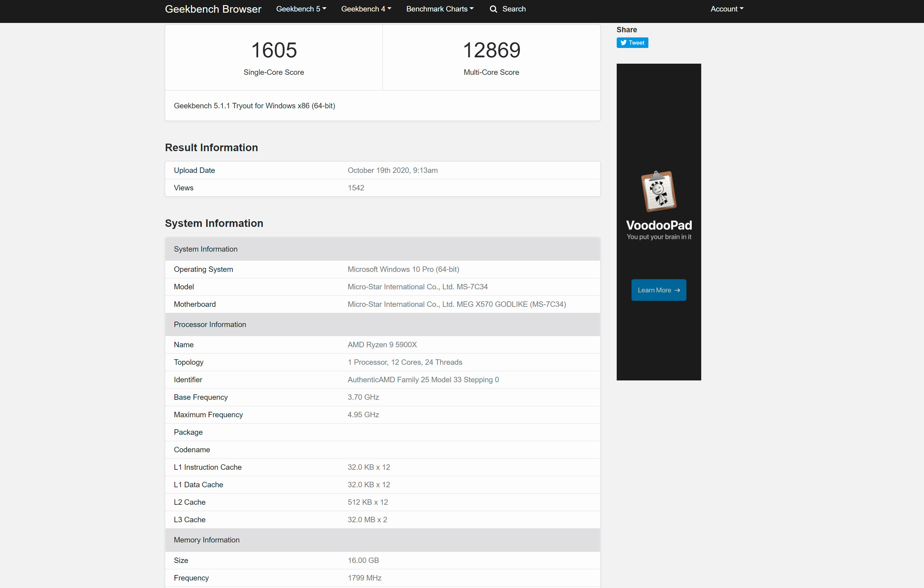Click the Geekbench Browser logo/title
Viewport: 924px width, 588px height.
pos(213,9)
